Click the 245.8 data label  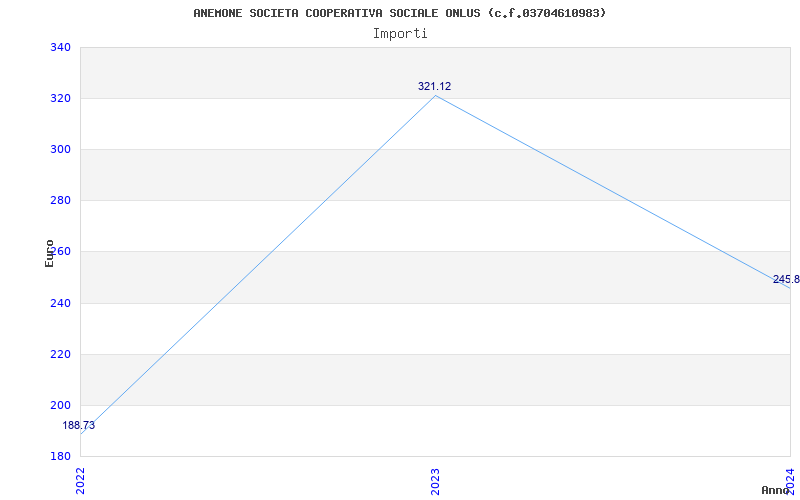click(x=786, y=280)
